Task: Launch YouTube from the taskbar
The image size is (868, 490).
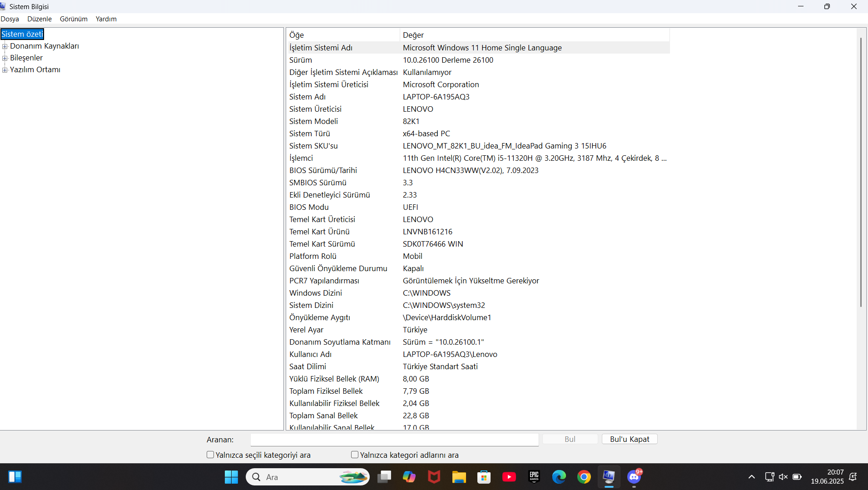Action: (x=509, y=477)
